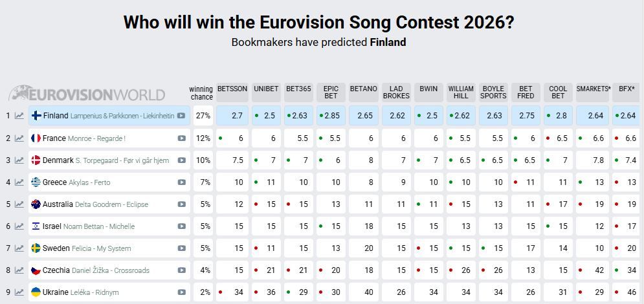The image size is (644, 304).
Task: Click the trend chart icon for Israel
Action: click(19, 226)
